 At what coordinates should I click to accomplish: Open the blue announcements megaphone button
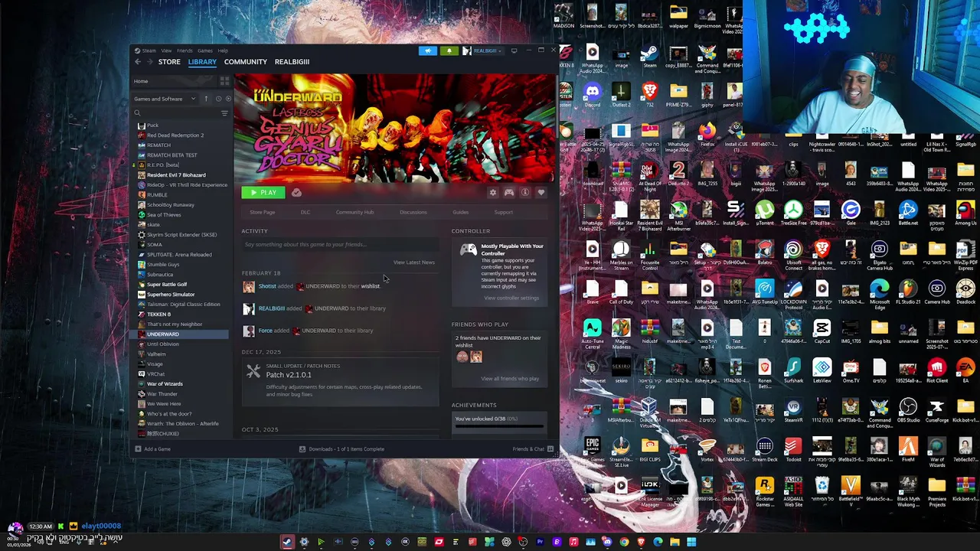[x=428, y=51]
